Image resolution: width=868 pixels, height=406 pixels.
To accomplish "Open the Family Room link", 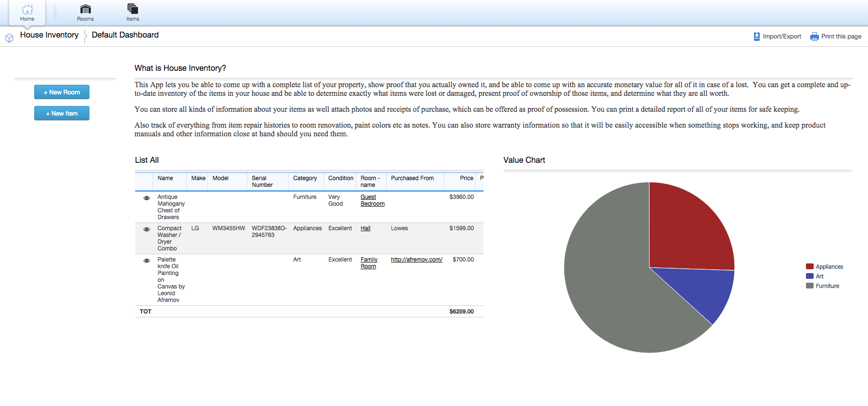I will (369, 263).
